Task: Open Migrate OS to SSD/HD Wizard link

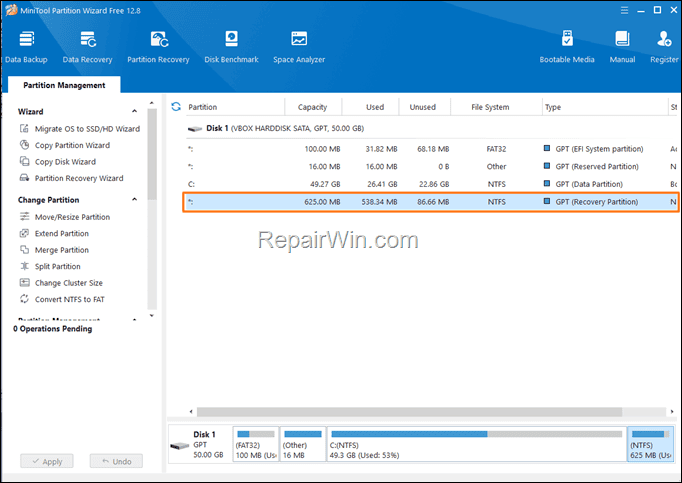Action: tap(87, 129)
